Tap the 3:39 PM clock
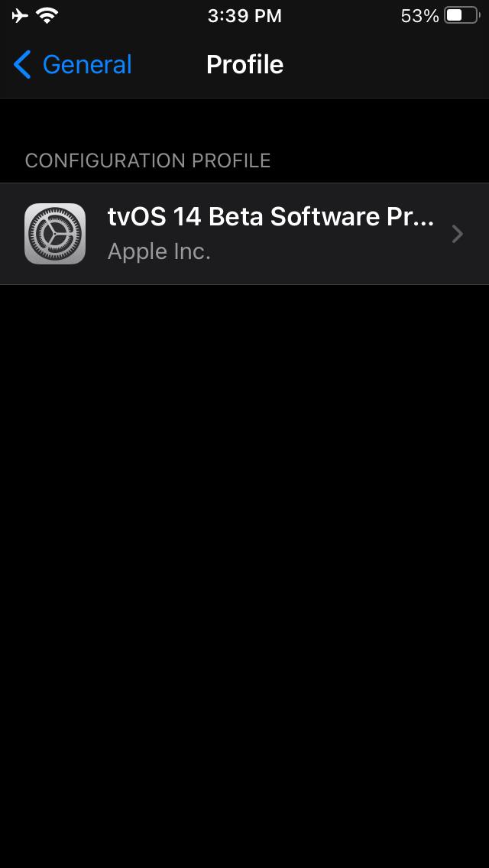 [244, 16]
